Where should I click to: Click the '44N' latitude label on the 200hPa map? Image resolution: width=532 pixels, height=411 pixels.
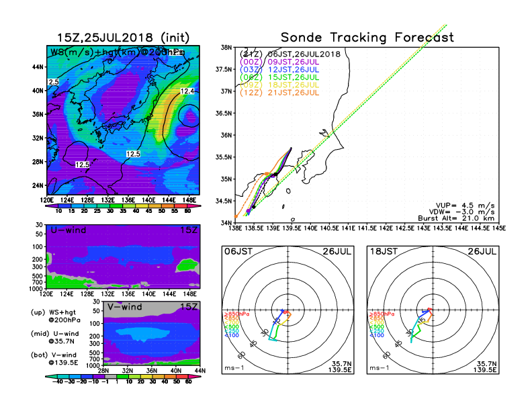point(38,66)
